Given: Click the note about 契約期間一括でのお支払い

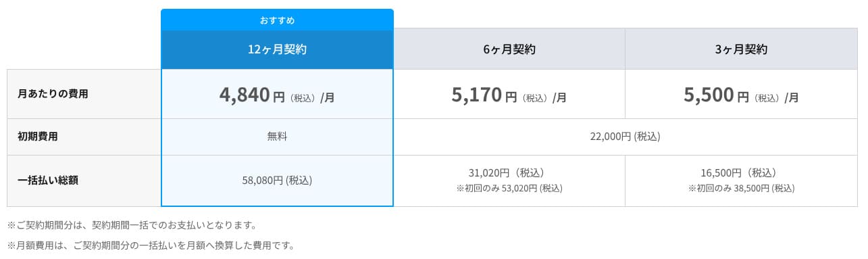Looking at the screenshot, I should (132, 225).
